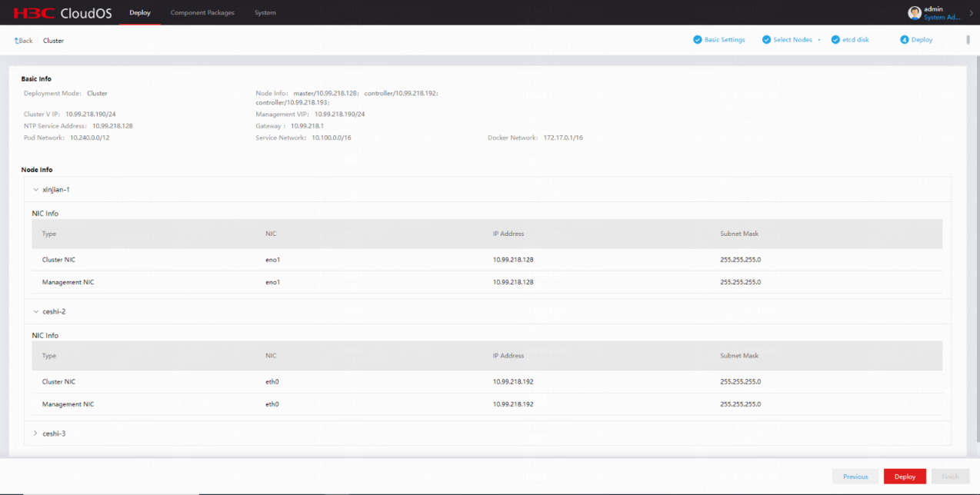
Task: Click the 'Cluster' breadcrumb title
Action: click(x=54, y=41)
